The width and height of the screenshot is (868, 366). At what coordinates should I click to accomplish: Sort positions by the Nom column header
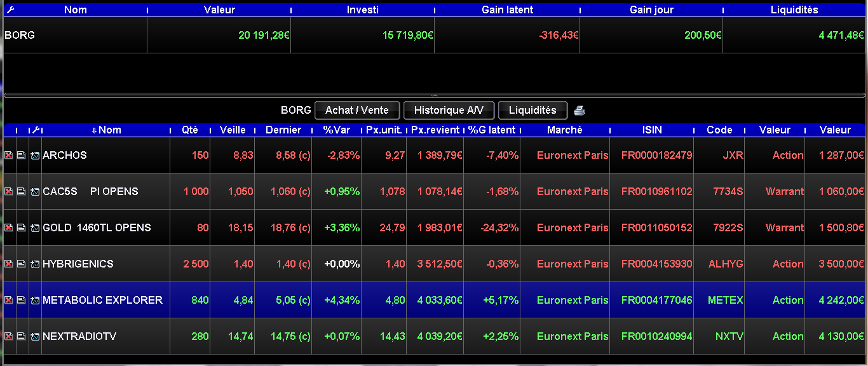click(x=105, y=130)
